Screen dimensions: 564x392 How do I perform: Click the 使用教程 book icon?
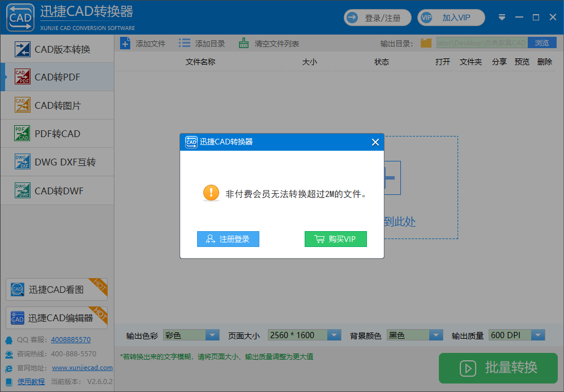pos(9,382)
